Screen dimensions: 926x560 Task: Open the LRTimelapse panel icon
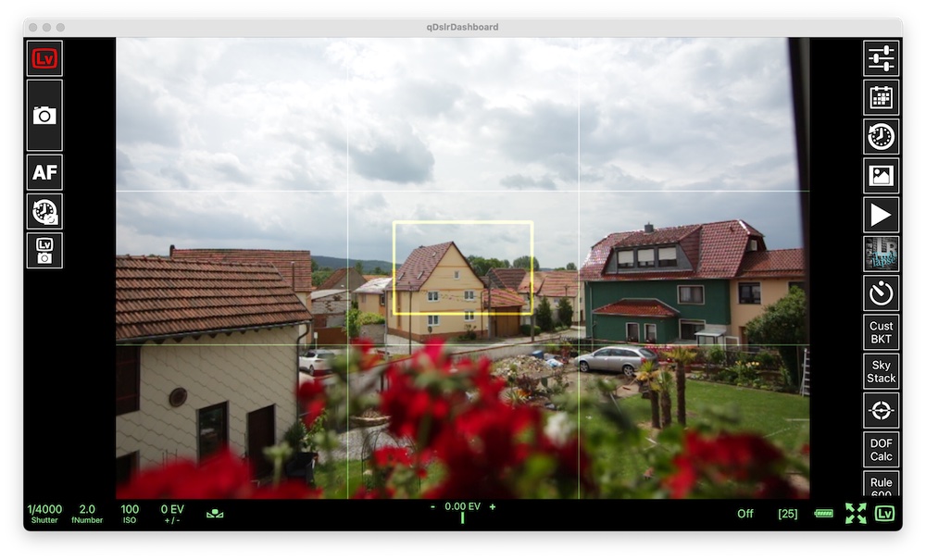[881, 255]
